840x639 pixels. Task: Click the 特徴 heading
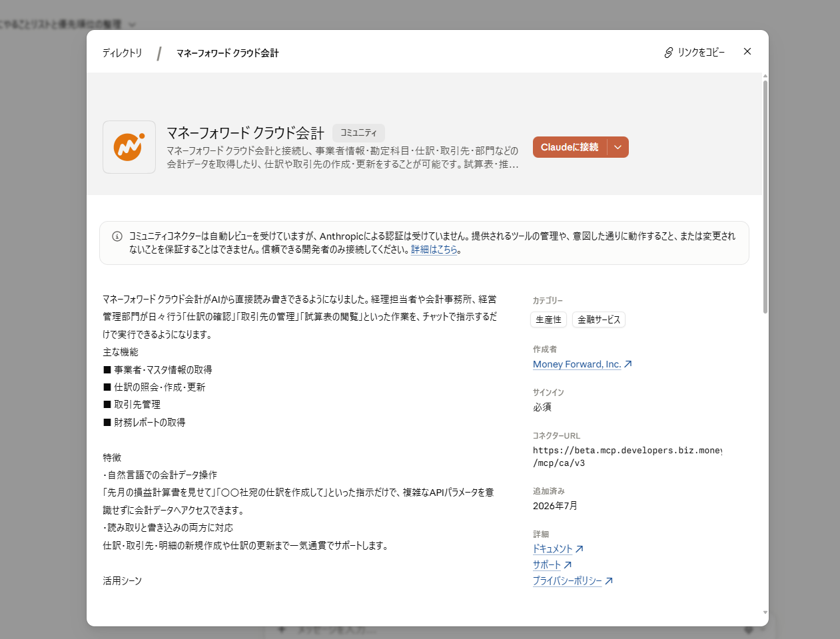[112, 458]
